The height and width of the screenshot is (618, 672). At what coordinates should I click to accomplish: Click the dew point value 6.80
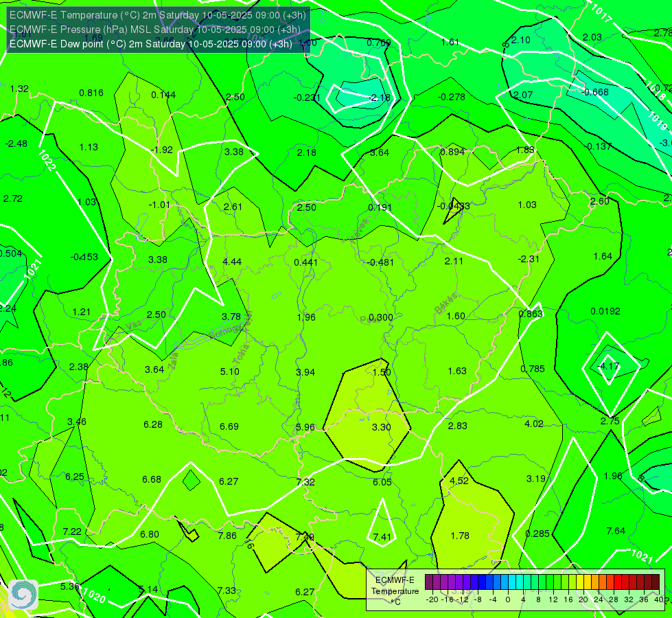coord(150,535)
